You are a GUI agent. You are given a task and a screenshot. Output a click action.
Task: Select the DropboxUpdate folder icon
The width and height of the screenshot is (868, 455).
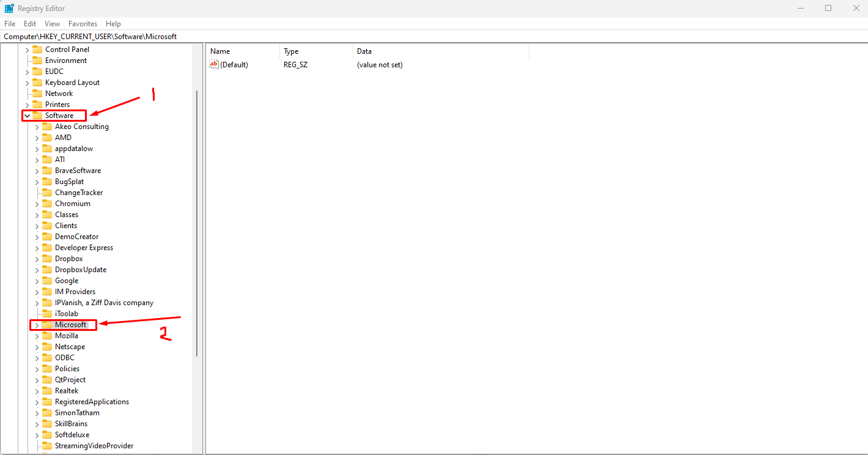[x=47, y=270]
